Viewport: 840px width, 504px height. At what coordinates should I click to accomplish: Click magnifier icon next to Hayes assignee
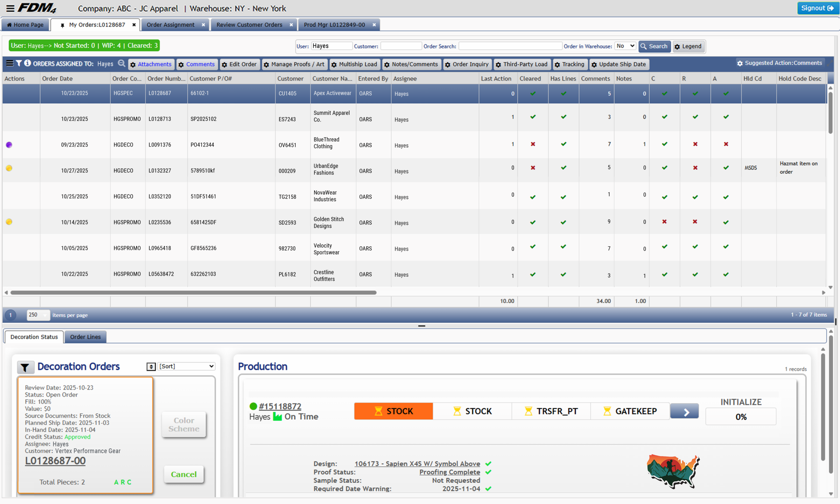(x=121, y=64)
